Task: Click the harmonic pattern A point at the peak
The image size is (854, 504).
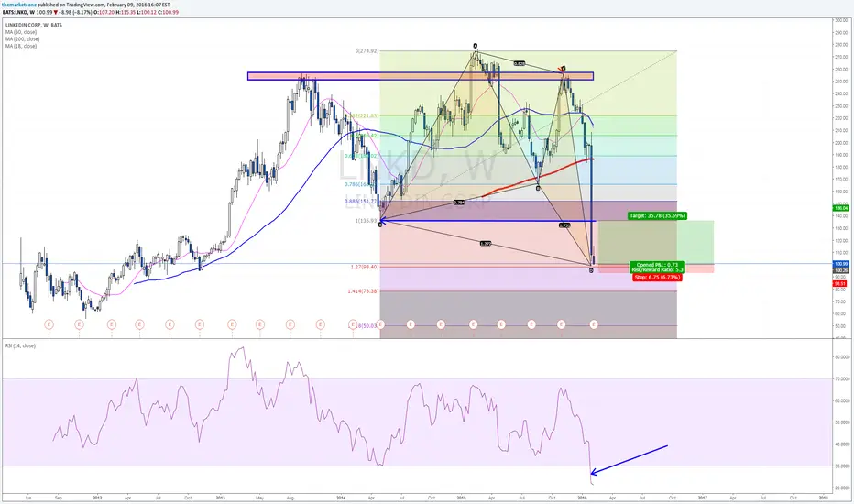Action: pos(475,46)
